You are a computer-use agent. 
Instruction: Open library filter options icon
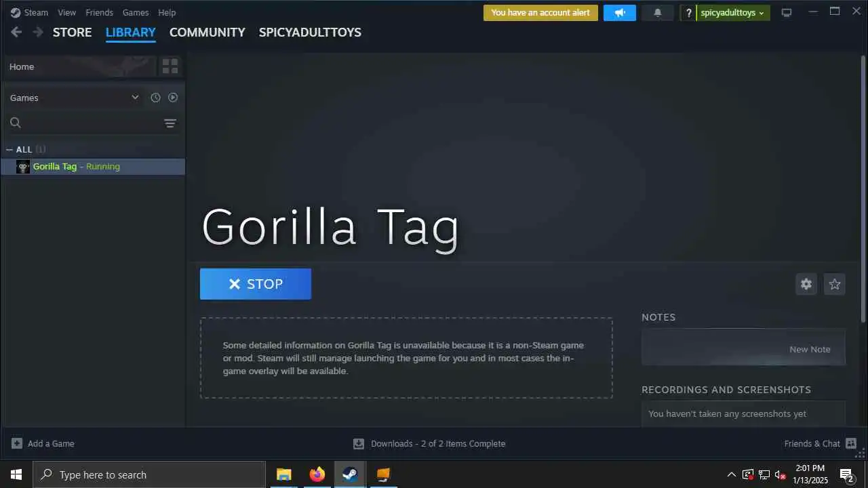click(170, 123)
